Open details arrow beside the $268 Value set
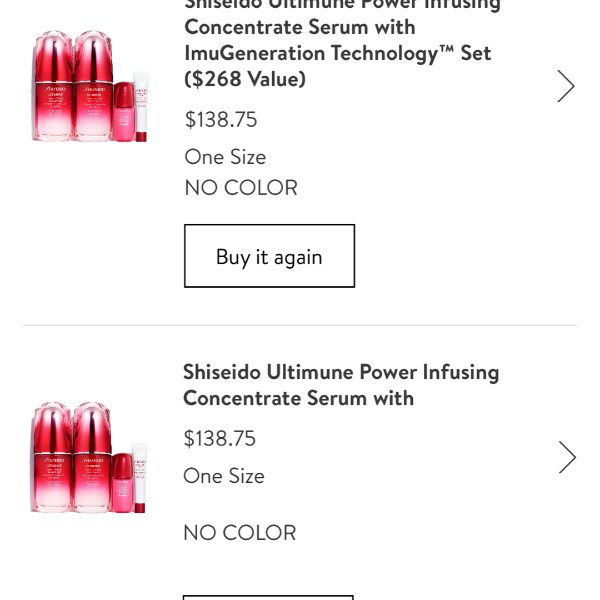This screenshot has height=600, width=600. 566,86
